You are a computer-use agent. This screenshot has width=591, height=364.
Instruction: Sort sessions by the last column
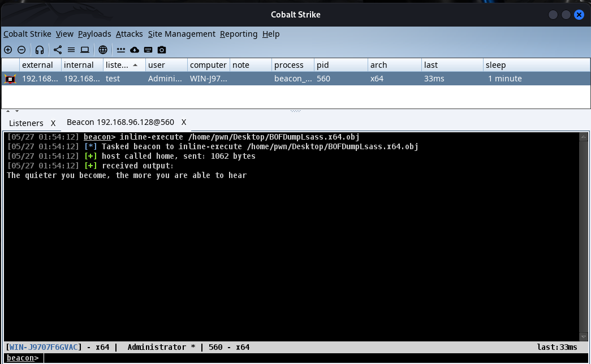click(x=452, y=65)
